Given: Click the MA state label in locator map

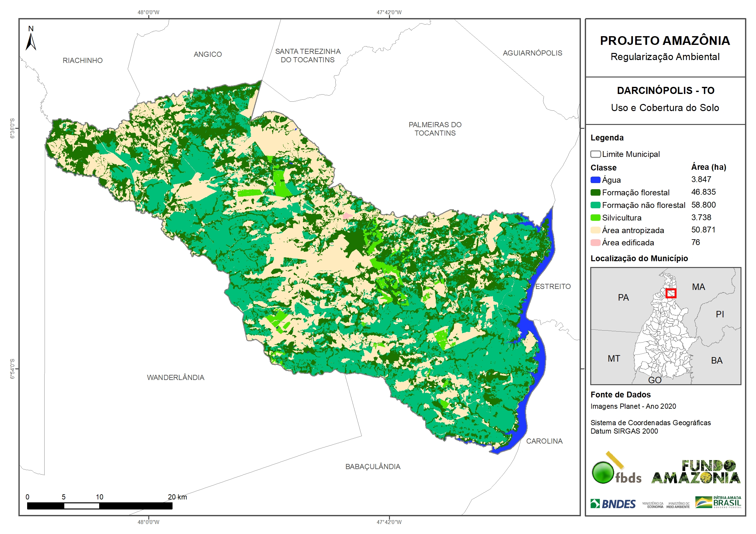Looking at the screenshot, I should pyautogui.click(x=698, y=287).
